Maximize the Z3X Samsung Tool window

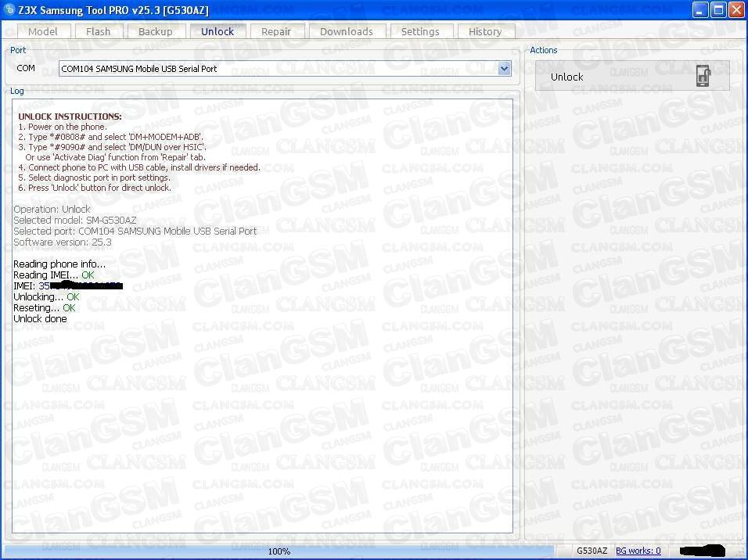pyautogui.click(x=718, y=10)
